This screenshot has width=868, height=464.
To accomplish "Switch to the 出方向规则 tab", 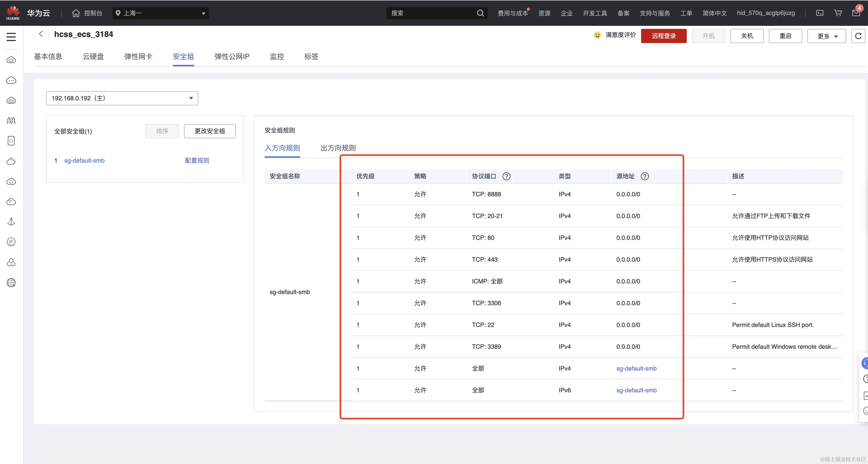I will 338,148.
